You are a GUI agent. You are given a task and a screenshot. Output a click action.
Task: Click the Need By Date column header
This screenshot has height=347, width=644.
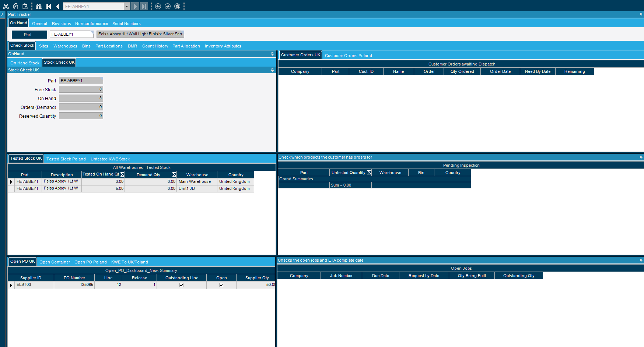(538, 71)
